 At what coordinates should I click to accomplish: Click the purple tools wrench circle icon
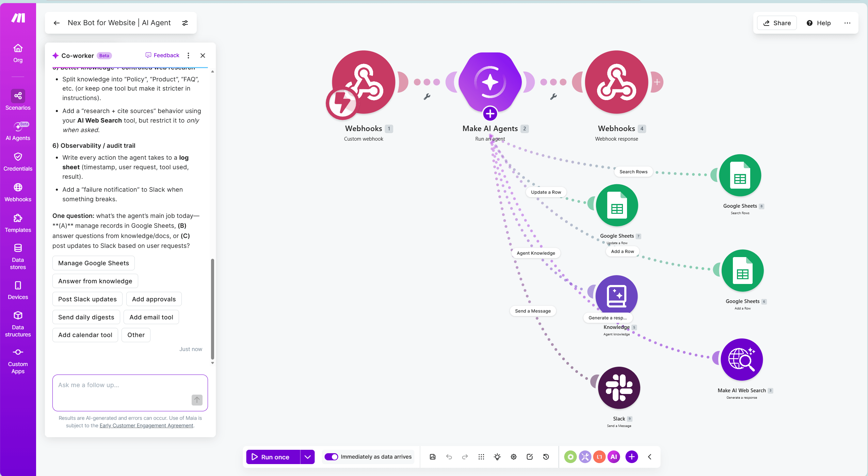(585, 457)
